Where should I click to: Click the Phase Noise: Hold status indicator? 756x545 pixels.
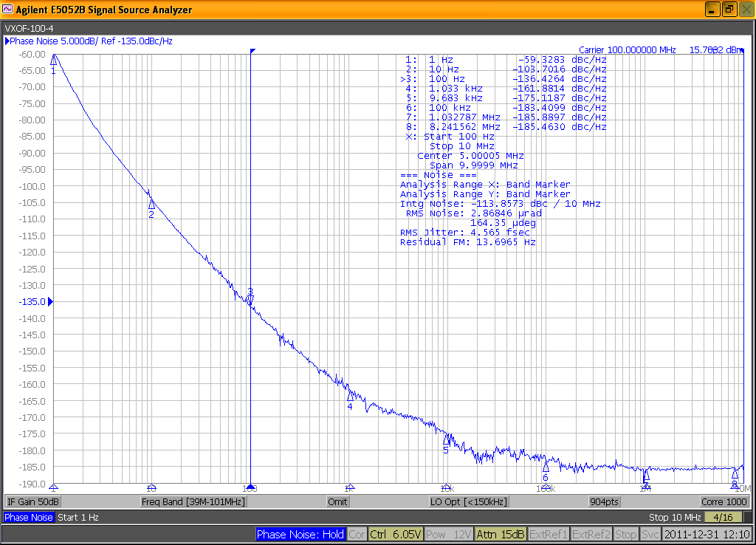300,535
